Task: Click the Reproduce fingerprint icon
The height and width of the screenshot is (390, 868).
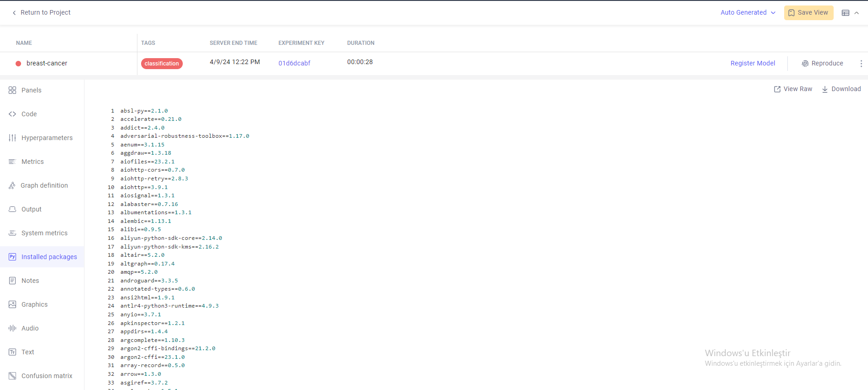Action: point(805,64)
